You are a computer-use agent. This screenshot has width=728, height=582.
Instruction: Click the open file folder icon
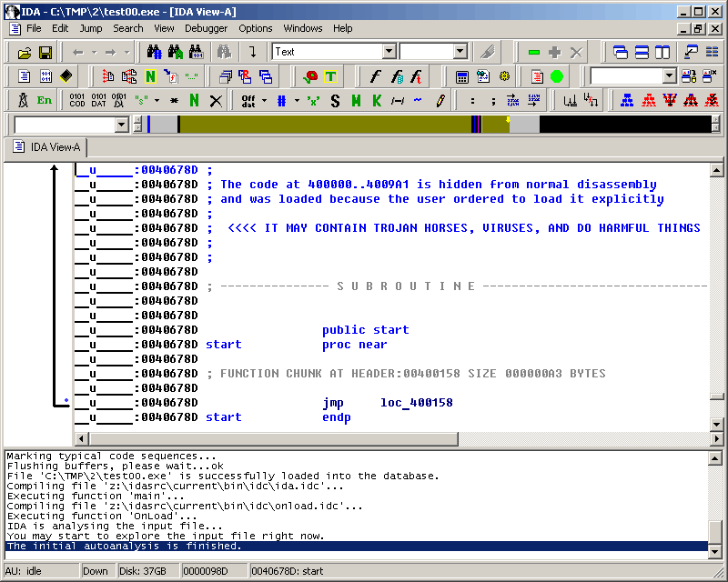point(25,53)
